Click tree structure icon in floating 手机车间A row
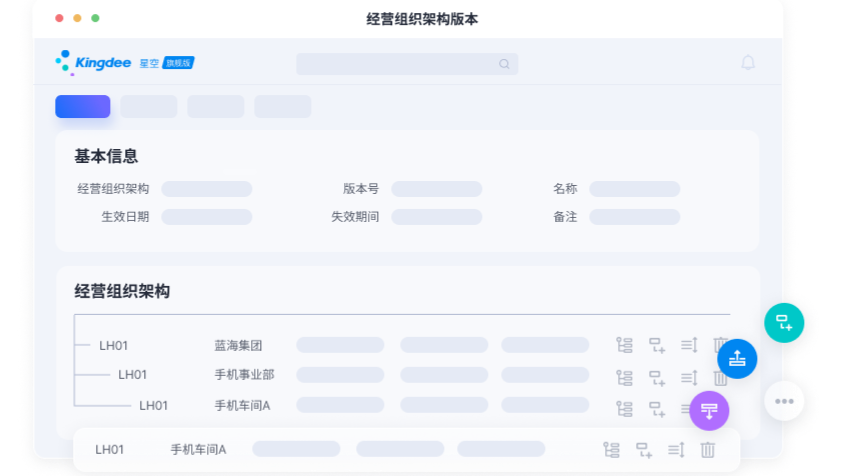The height and width of the screenshot is (476, 847). click(x=611, y=450)
